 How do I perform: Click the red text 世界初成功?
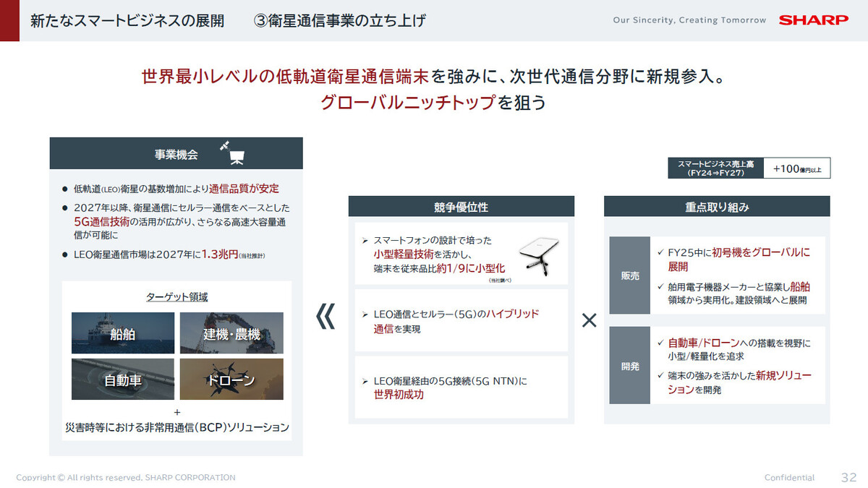pos(399,395)
